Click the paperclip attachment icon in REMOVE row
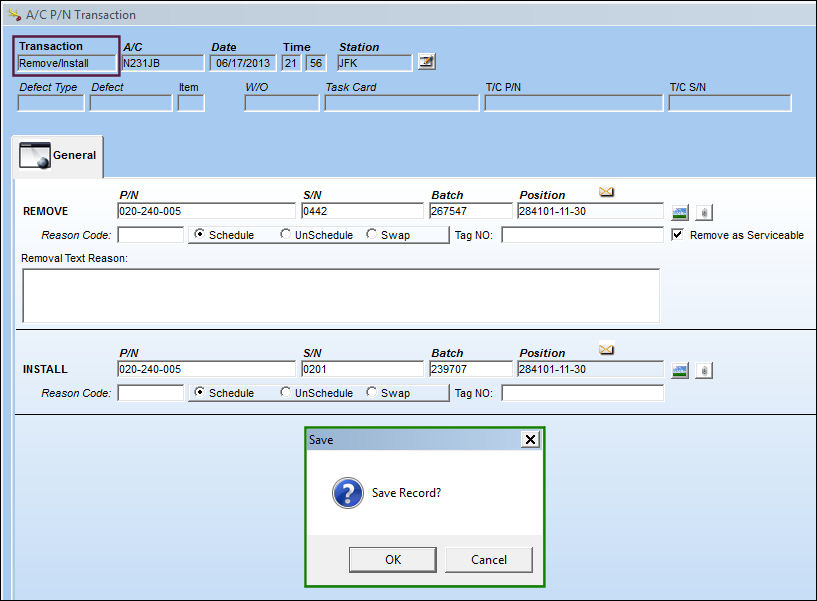The height and width of the screenshot is (601, 817). tap(704, 212)
